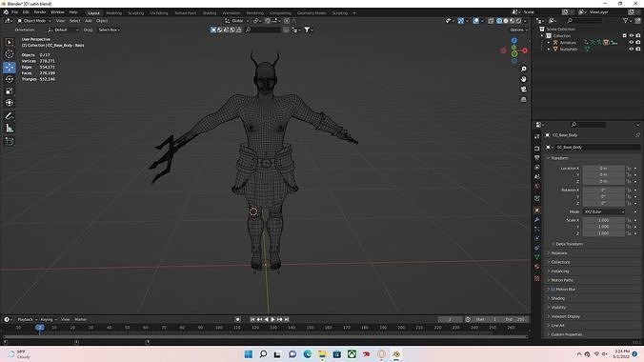Enable the Motion Blur checkbox
644x362 pixels.
(x=553, y=290)
